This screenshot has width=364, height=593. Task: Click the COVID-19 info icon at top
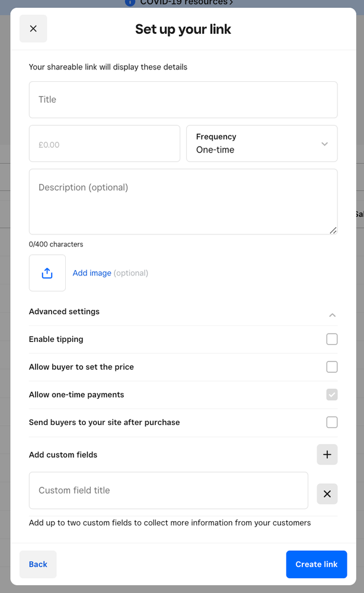[129, 3]
